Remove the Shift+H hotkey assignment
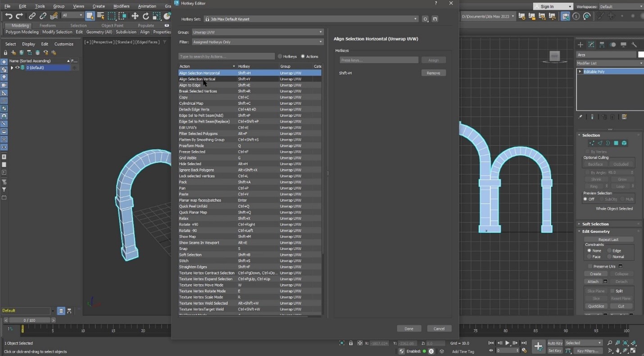644x356 pixels. (x=433, y=73)
